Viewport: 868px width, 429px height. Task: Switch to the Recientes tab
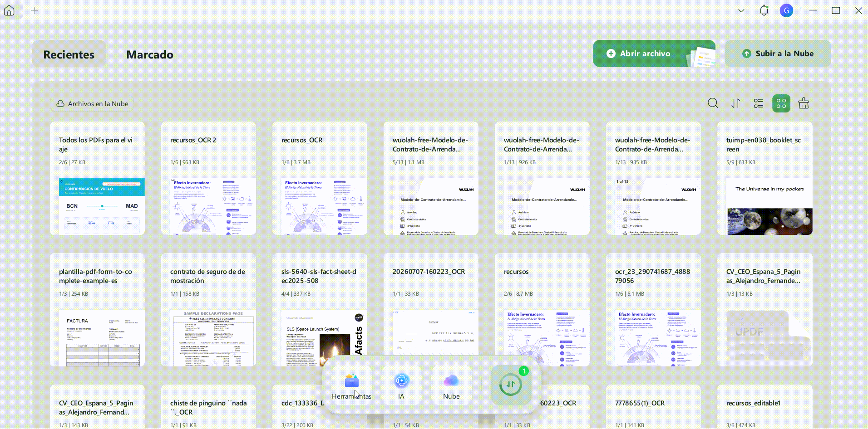(x=69, y=54)
